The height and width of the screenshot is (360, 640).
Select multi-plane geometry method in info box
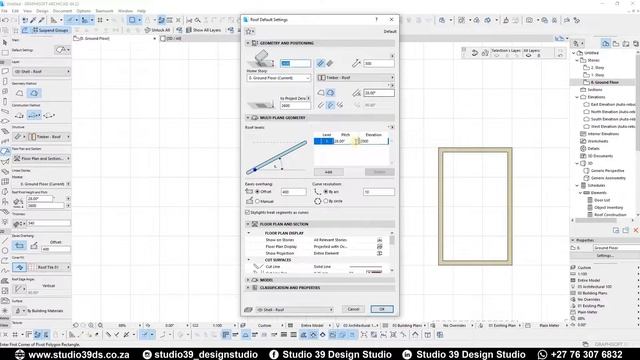click(34, 93)
